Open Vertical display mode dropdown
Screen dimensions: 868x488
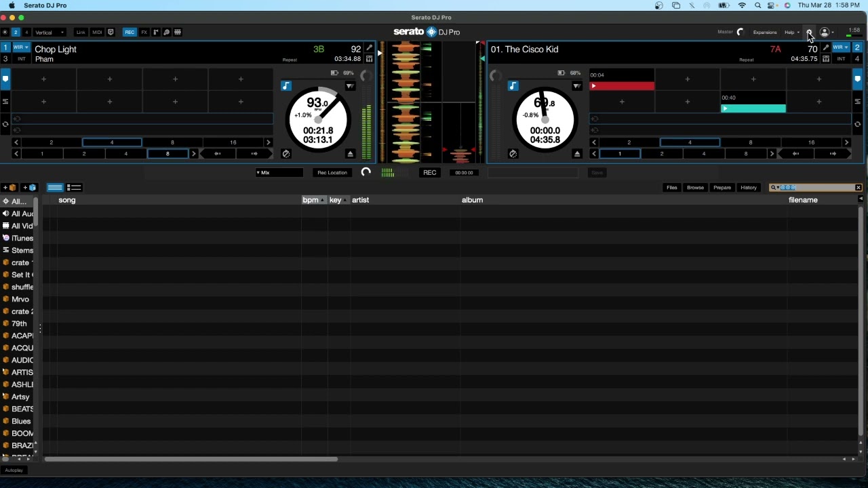point(50,32)
